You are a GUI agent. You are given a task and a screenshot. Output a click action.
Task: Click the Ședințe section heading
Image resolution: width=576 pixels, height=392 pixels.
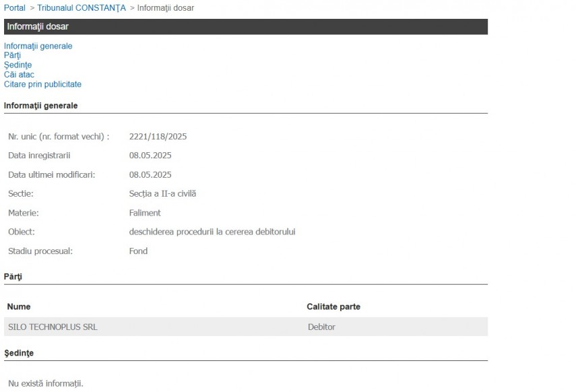(19, 353)
